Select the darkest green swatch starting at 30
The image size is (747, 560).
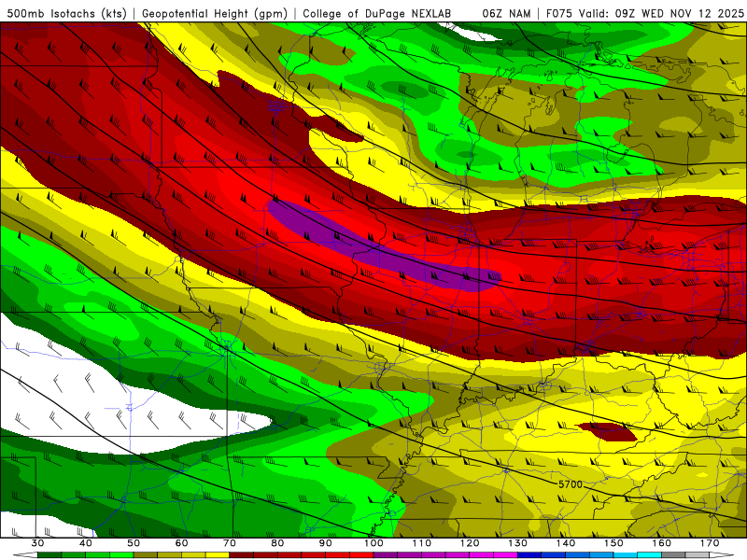pyautogui.click(x=49, y=554)
